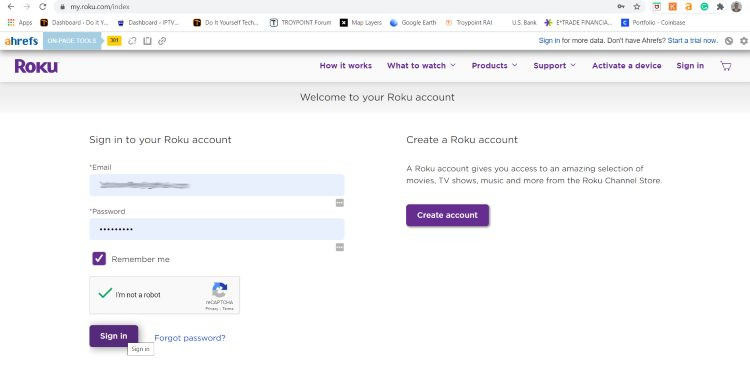Expand the What to watch menu
The width and height of the screenshot is (750, 390).
421,66
